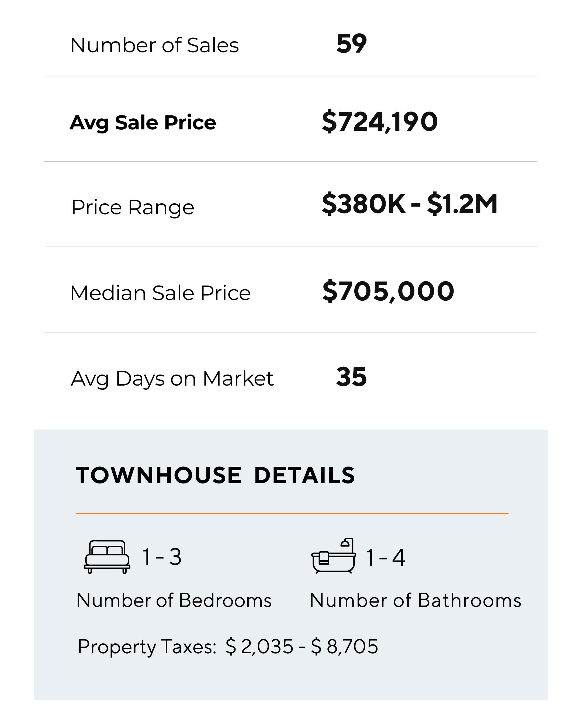Screen dimensions: 582x728
Task: Click the $724,190 average price value
Action: [380, 122]
